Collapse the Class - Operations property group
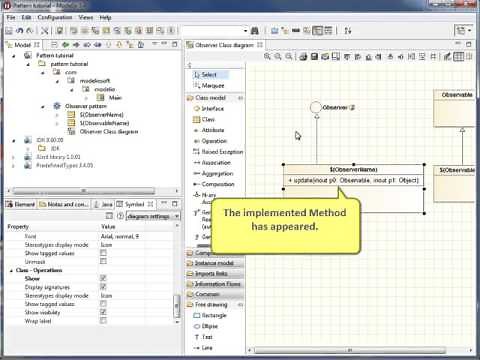 pyautogui.click(x=11, y=270)
